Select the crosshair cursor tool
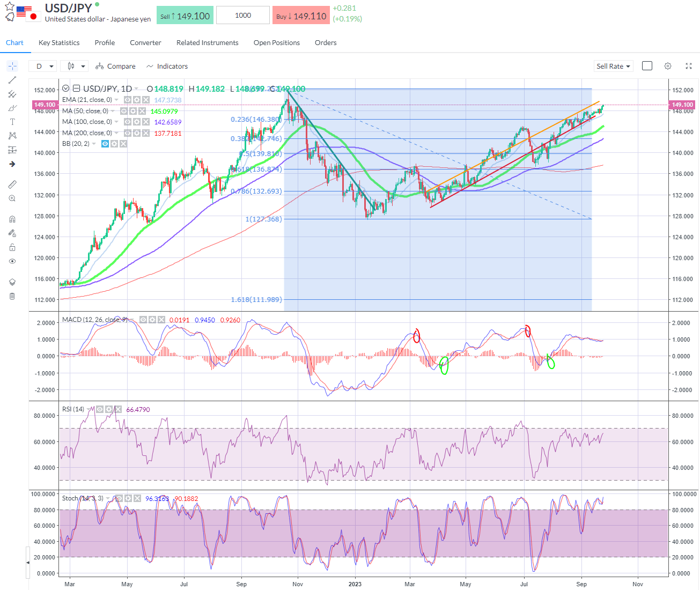The height and width of the screenshot is (590, 700). click(x=12, y=66)
